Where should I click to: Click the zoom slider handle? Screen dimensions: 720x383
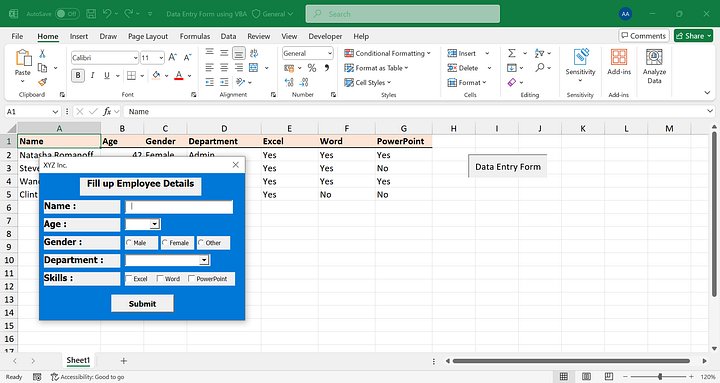pos(660,377)
